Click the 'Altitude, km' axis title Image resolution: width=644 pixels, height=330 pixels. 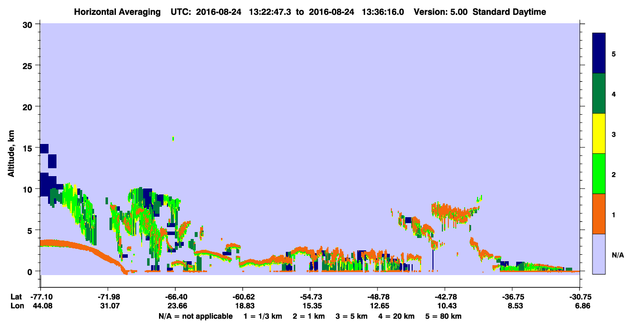pyautogui.click(x=11, y=154)
